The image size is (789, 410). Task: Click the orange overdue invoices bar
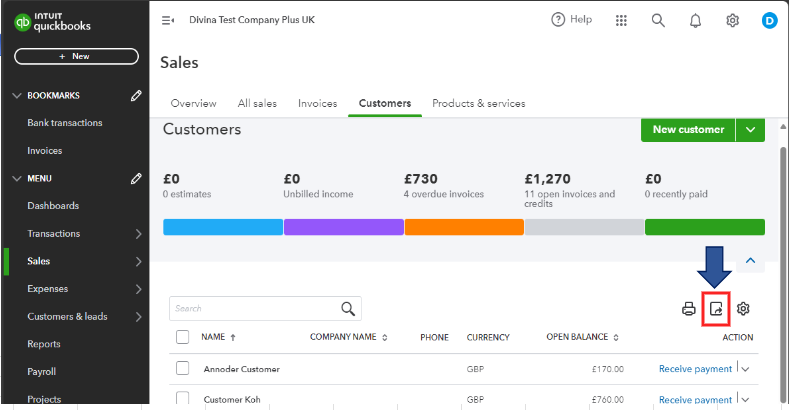(x=464, y=227)
